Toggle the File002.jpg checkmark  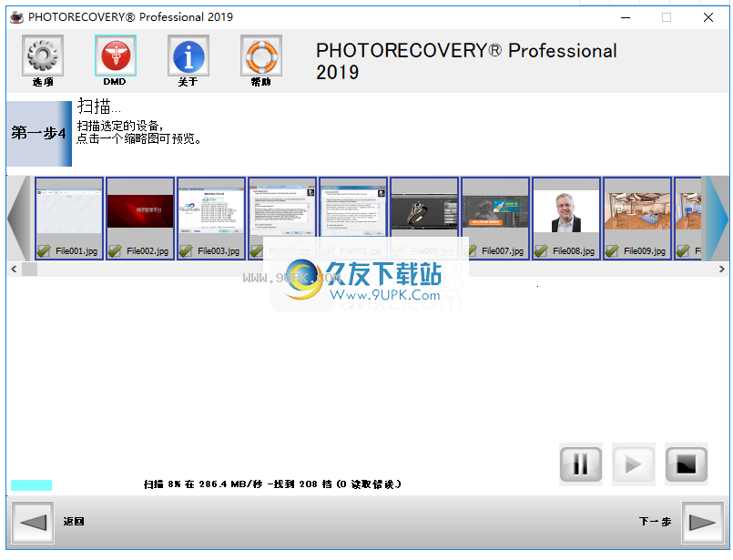click(x=115, y=251)
